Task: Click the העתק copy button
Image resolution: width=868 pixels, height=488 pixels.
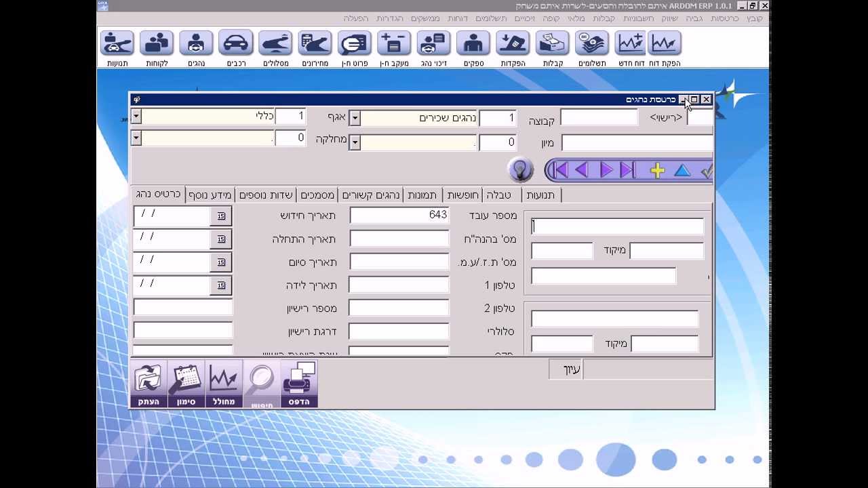Action: [x=149, y=384]
